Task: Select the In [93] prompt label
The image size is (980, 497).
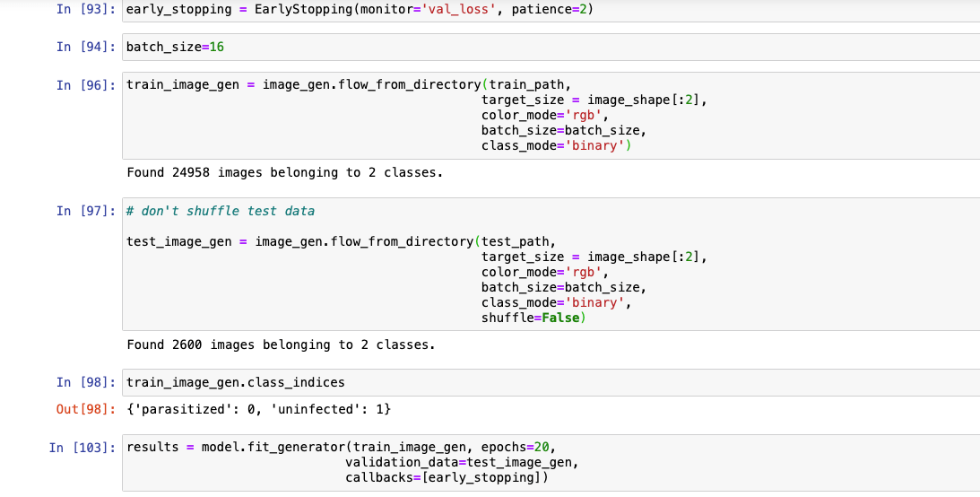Action: coord(85,9)
